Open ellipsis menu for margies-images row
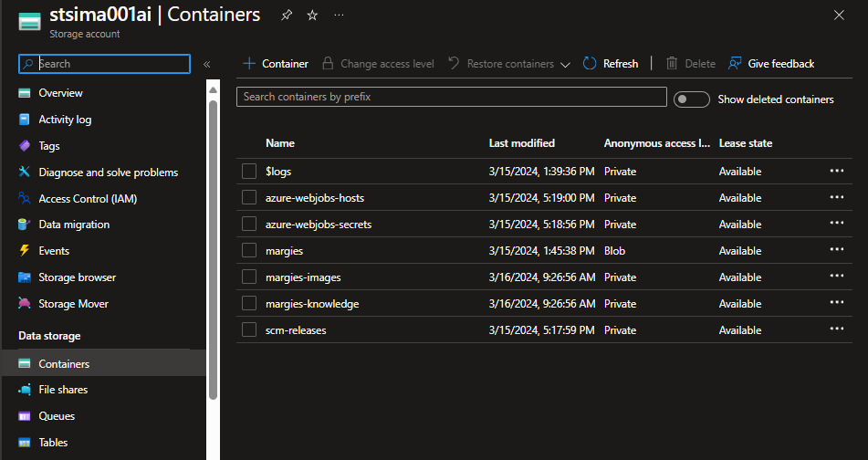This screenshot has height=460, width=868. pyautogui.click(x=836, y=277)
